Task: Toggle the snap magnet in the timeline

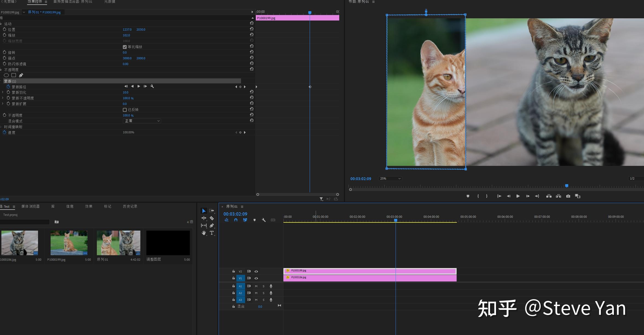Action: 236,220
